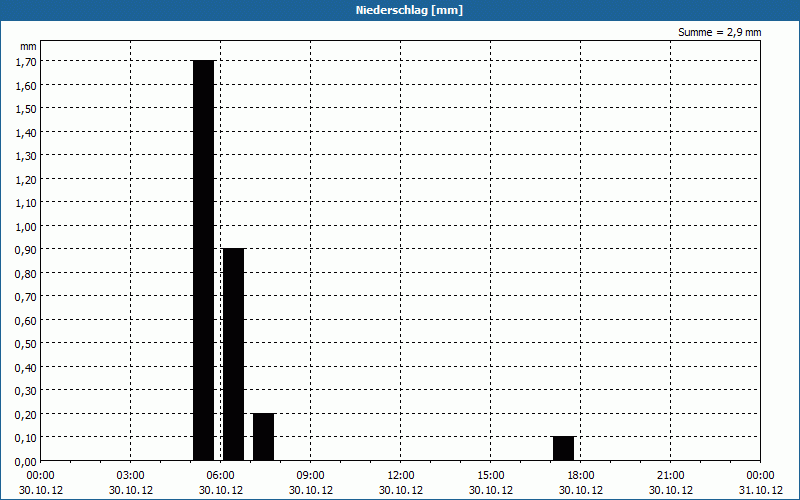The image size is (800, 500).
Task: Click y-axis value 0,90
Action: coord(26,250)
